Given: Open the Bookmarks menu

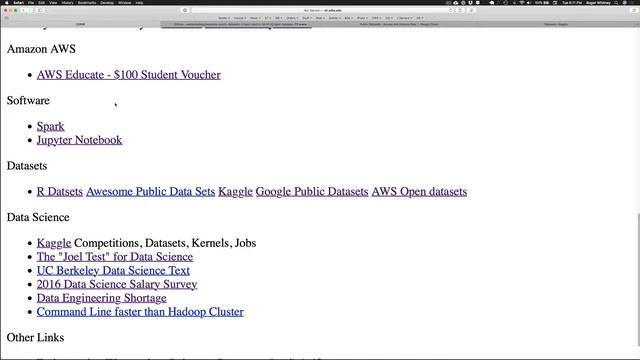Looking at the screenshot, I should point(87,3).
